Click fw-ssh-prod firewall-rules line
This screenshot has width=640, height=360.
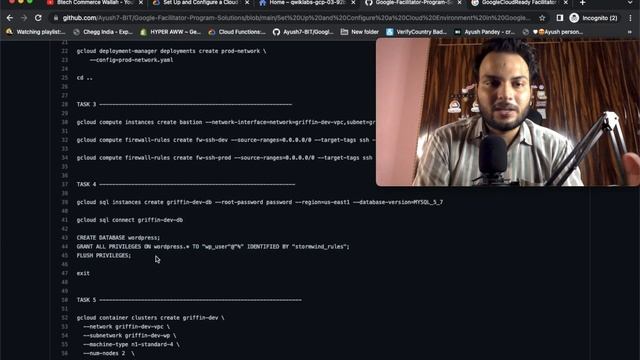coord(224,158)
